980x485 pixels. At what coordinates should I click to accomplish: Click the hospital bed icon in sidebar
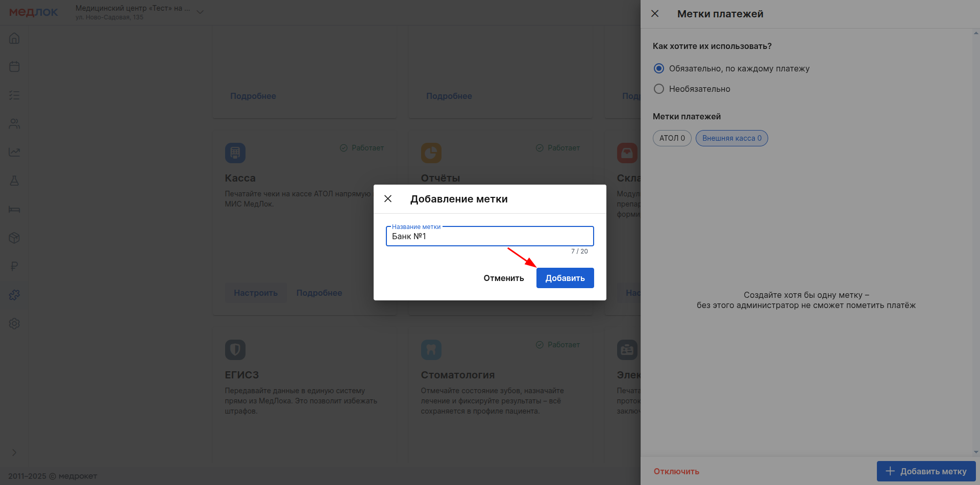(x=14, y=209)
